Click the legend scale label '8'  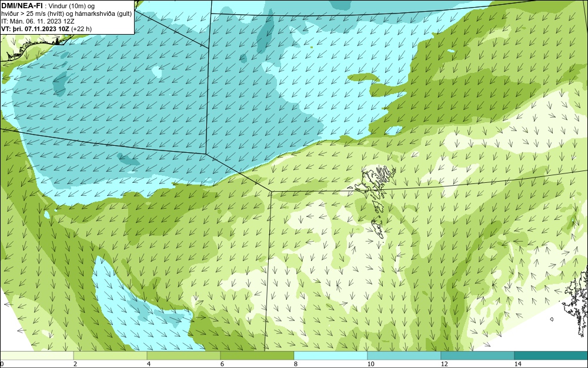pyautogui.click(x=296, y=364)
